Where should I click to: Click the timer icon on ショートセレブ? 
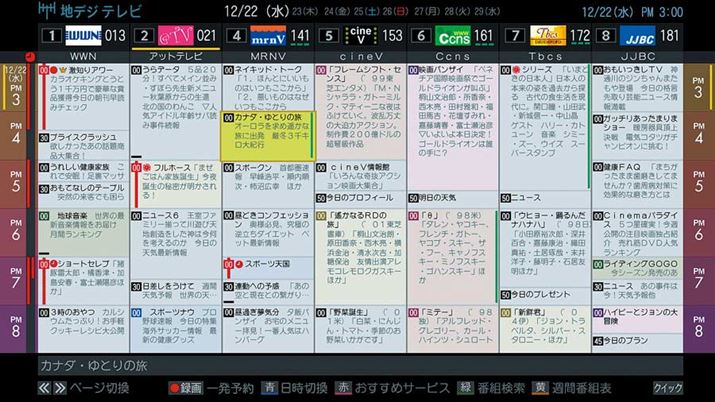[53, 263]
